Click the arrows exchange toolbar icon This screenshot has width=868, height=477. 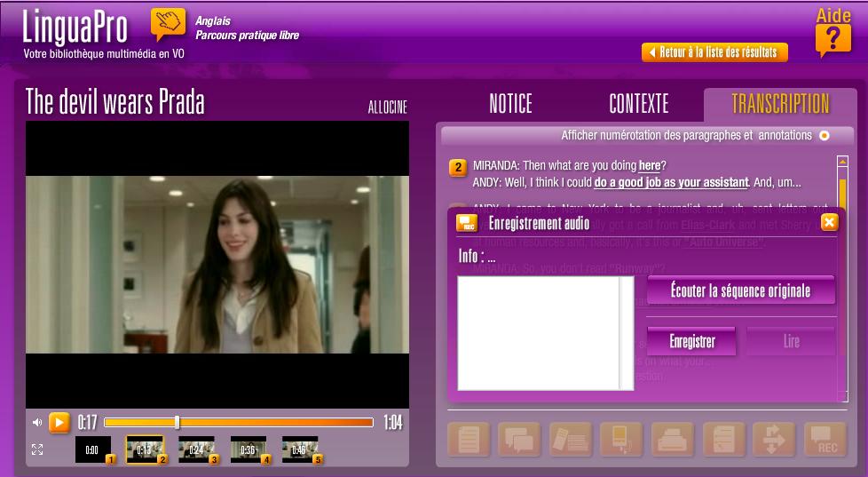[x=775, y=440]
